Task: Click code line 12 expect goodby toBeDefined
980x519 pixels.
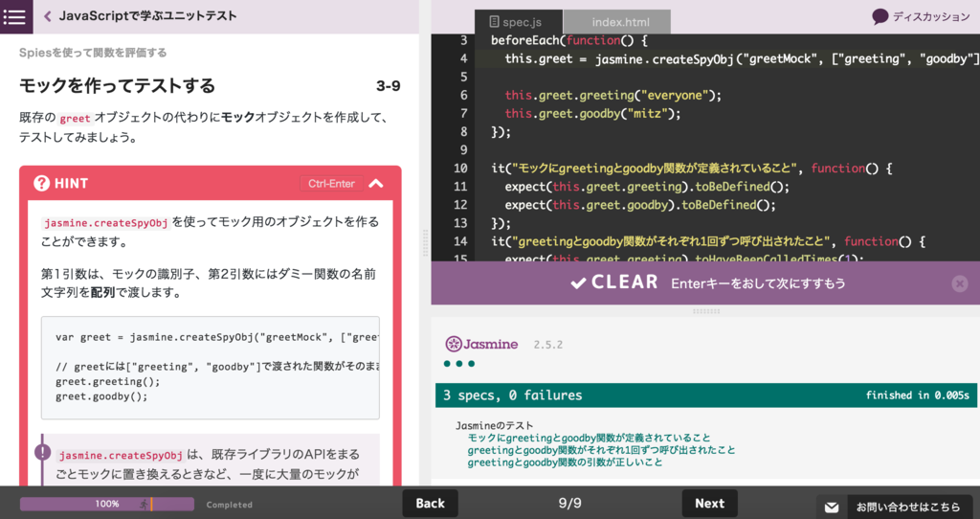Action: coord(640,205)
